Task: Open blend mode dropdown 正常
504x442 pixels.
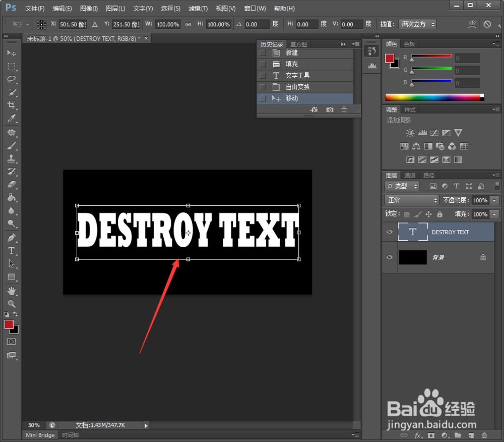Action: (x=411, y=200)
